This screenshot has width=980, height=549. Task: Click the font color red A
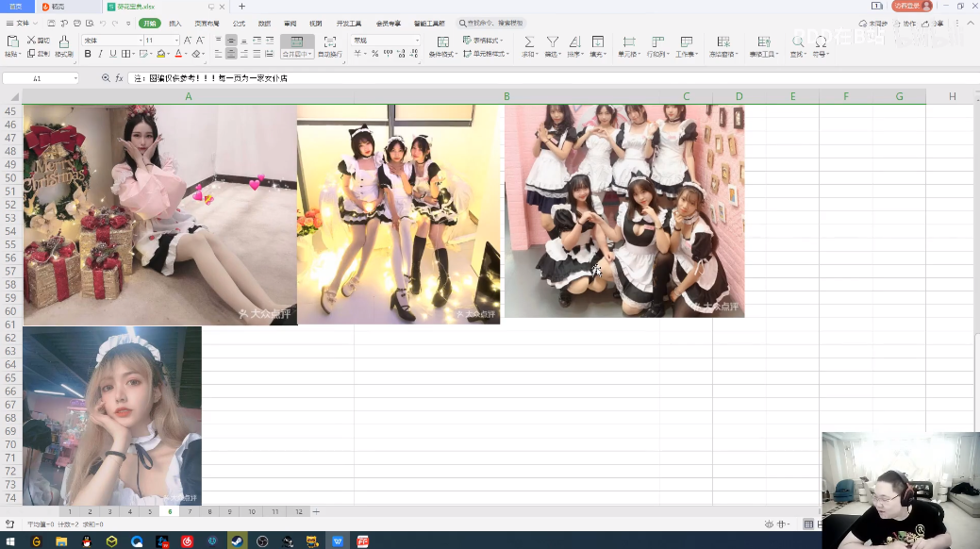(x=177, y=54)
